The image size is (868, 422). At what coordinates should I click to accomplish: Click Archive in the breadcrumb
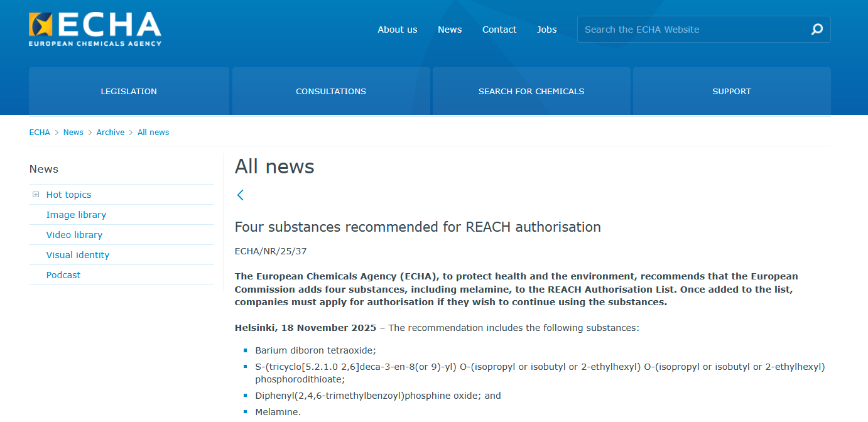(x=111, y=133)
